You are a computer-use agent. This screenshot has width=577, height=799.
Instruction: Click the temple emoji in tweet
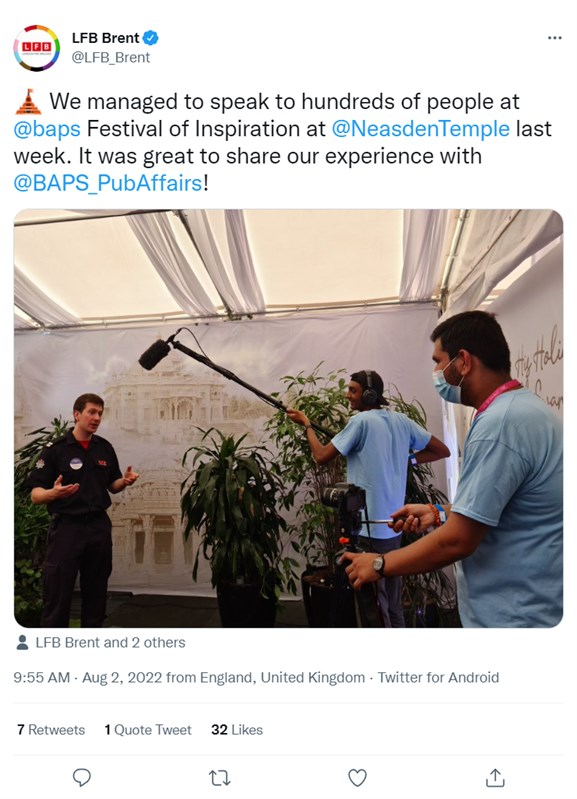click(29, 101)
